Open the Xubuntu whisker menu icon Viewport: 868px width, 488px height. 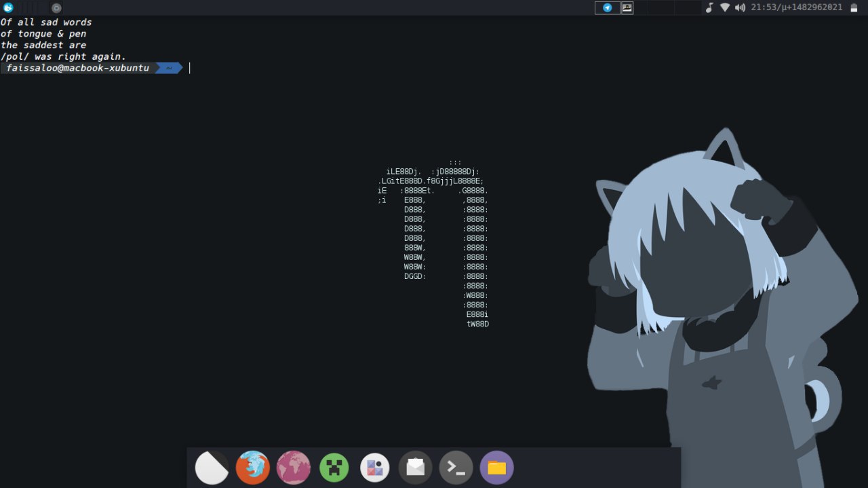[x=8, y=7]
